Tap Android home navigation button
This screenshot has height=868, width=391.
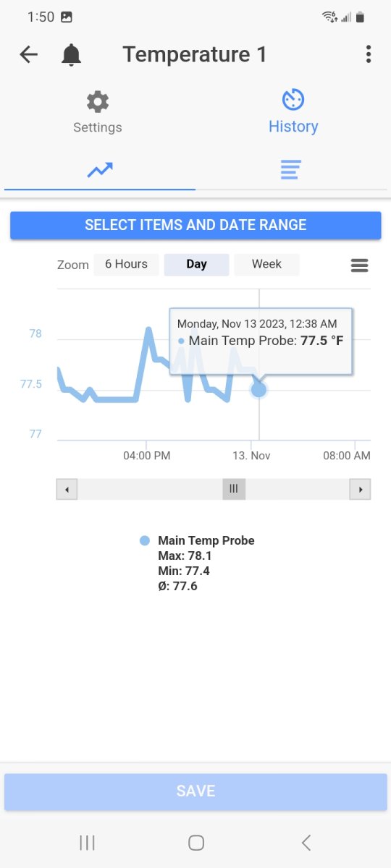click(x=195, y=842)
